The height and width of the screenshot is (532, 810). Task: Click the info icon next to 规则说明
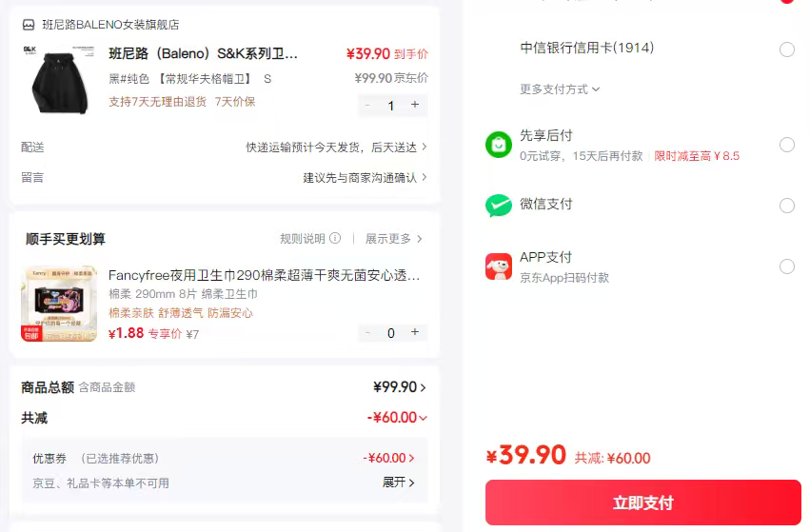click(334, 239)
